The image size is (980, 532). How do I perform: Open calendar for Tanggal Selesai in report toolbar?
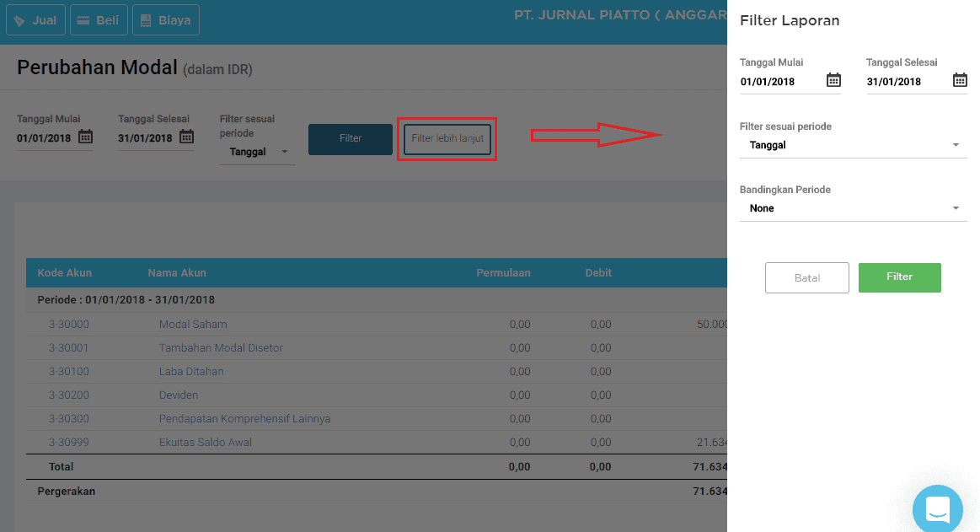187,137
